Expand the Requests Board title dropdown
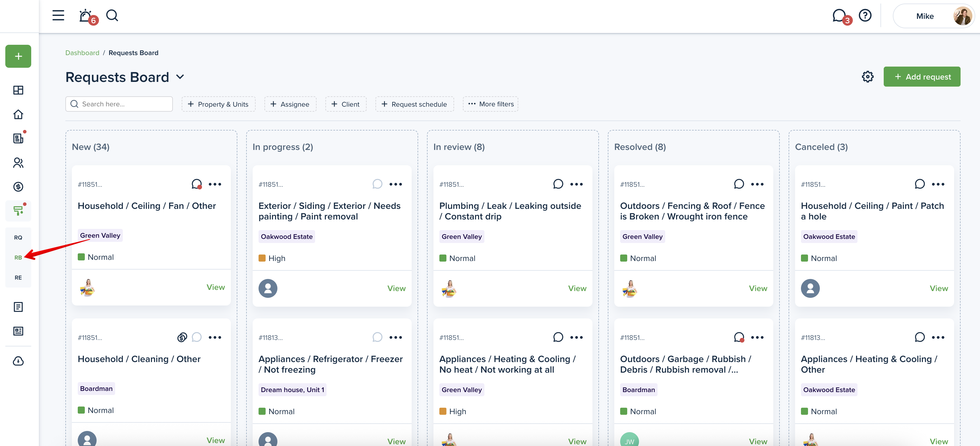 click(x=180, y=77)
